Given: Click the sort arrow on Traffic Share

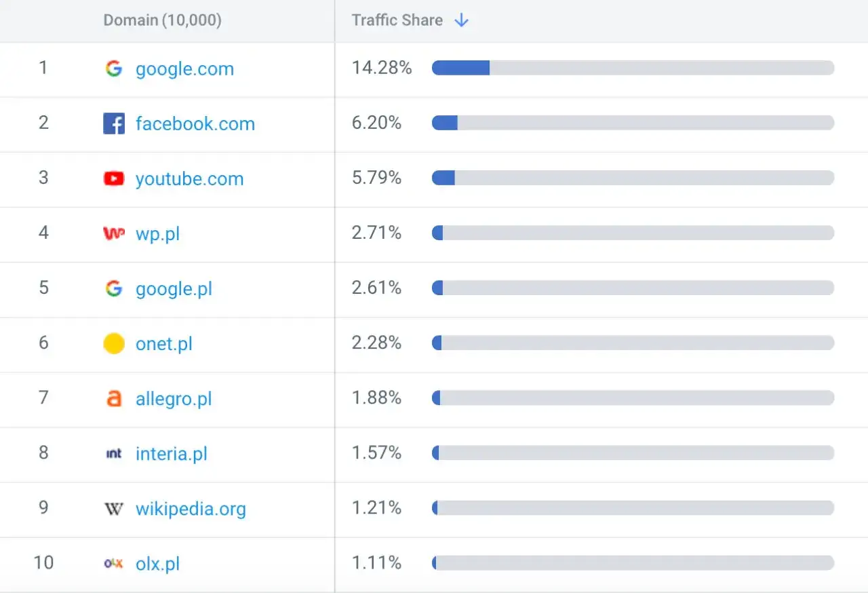Looking at the screenshot, I should pos(461,20).
